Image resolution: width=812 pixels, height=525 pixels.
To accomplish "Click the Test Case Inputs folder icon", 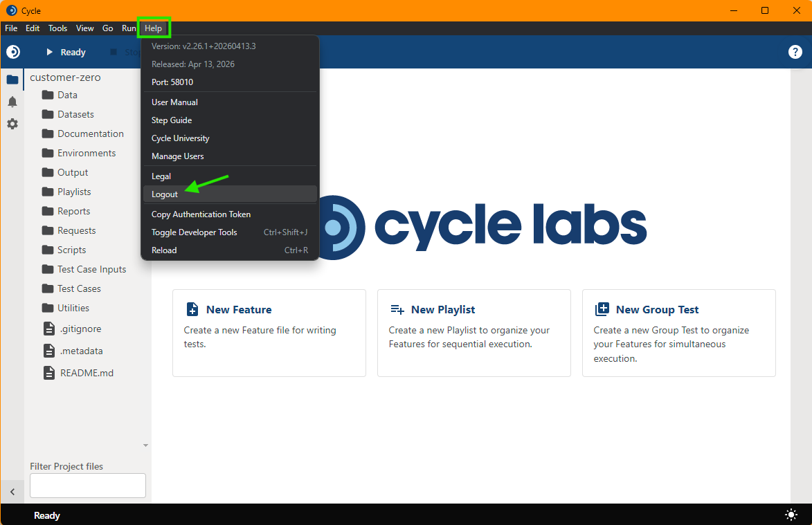I will (x=48, y=269).
